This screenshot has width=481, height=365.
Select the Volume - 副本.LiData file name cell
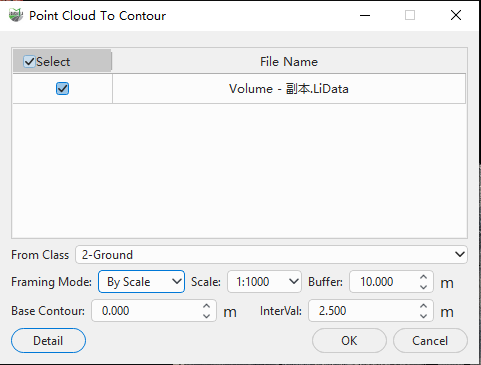(x=289, y=89)
